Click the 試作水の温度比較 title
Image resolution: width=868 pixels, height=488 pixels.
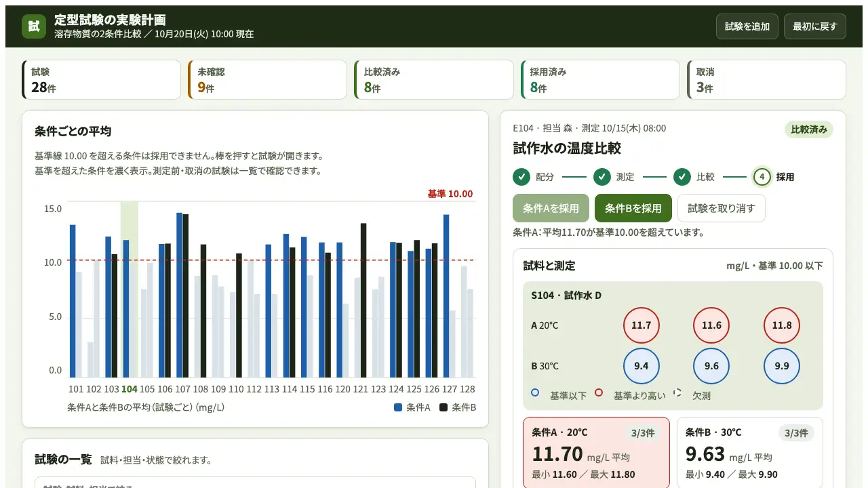[x=567, y=148]
